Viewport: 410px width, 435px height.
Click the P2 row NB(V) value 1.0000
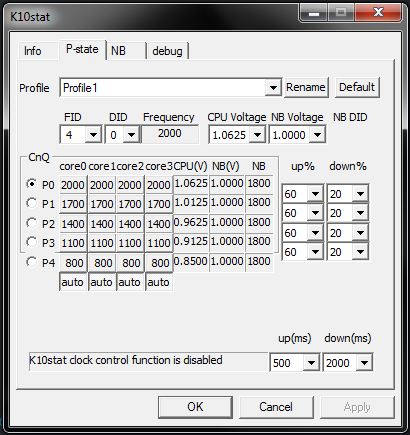(227, 222)
